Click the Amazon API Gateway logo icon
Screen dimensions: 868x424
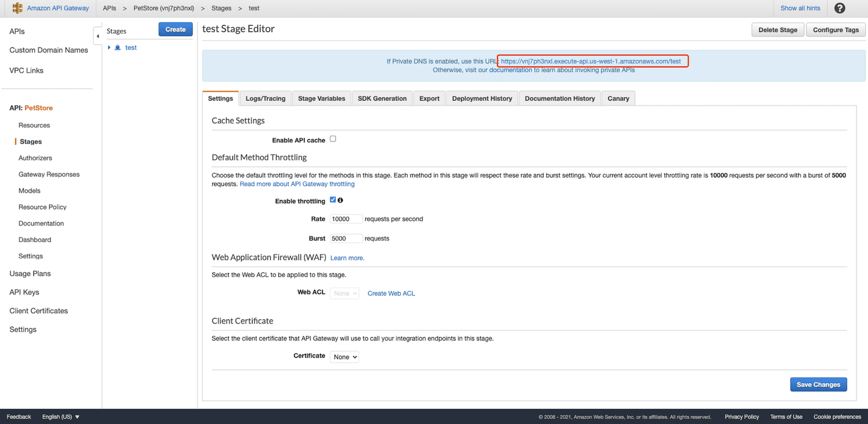pyautogui.click(x=17, y=8)
